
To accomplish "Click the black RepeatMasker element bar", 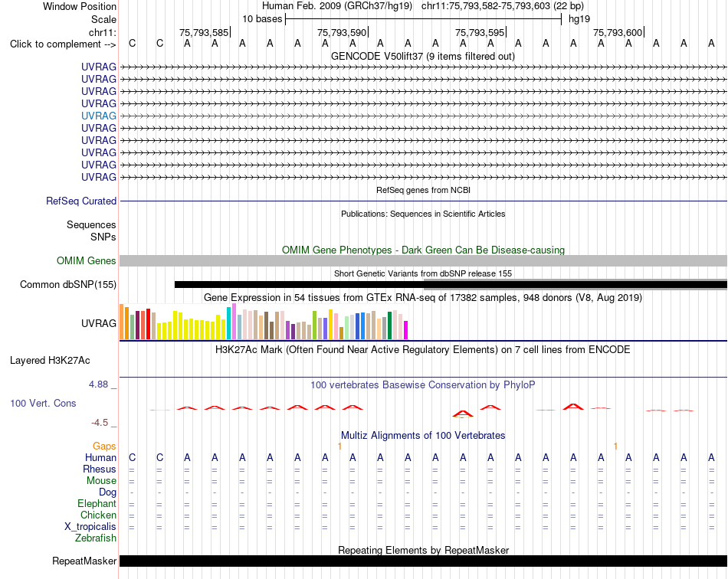I will point(423,561).
